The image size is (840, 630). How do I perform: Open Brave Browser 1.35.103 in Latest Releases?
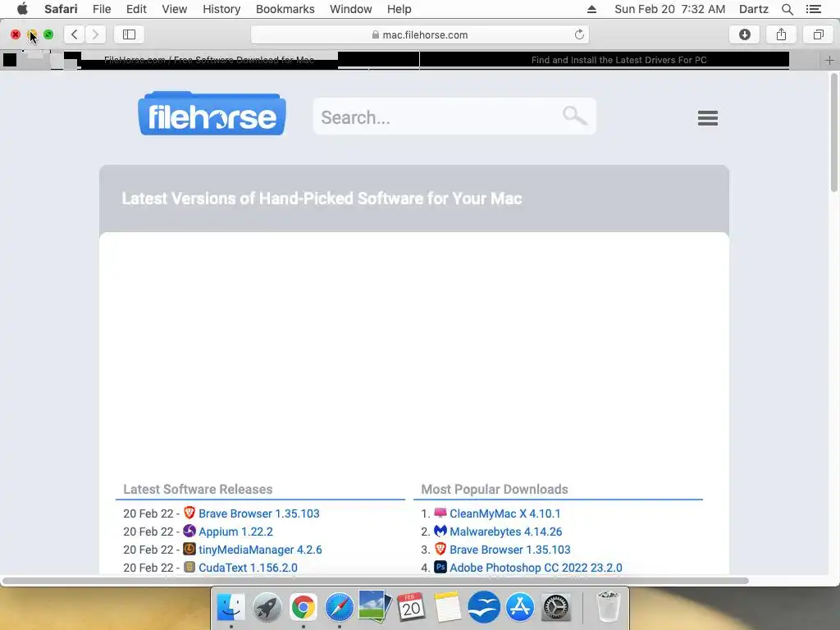point(258,514)
